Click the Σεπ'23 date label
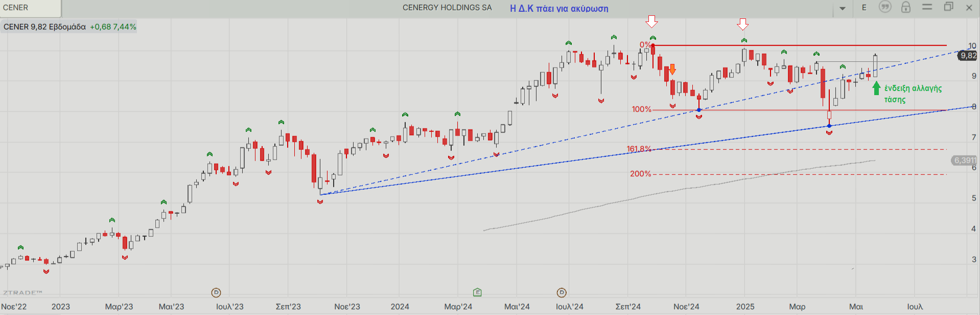 (288, 307)
